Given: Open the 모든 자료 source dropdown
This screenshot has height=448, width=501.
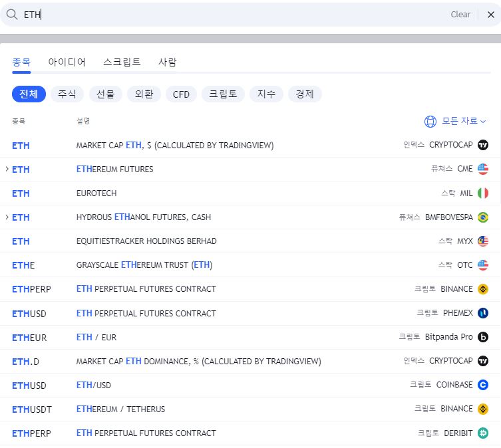Looking at the screenshot, I should coord(455,121).
